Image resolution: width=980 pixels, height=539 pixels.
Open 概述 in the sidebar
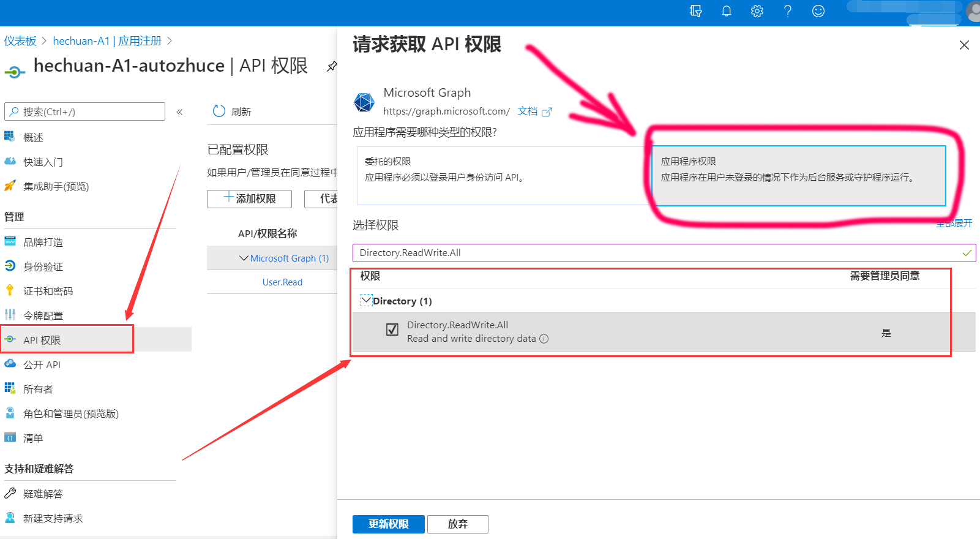point(33,137)
